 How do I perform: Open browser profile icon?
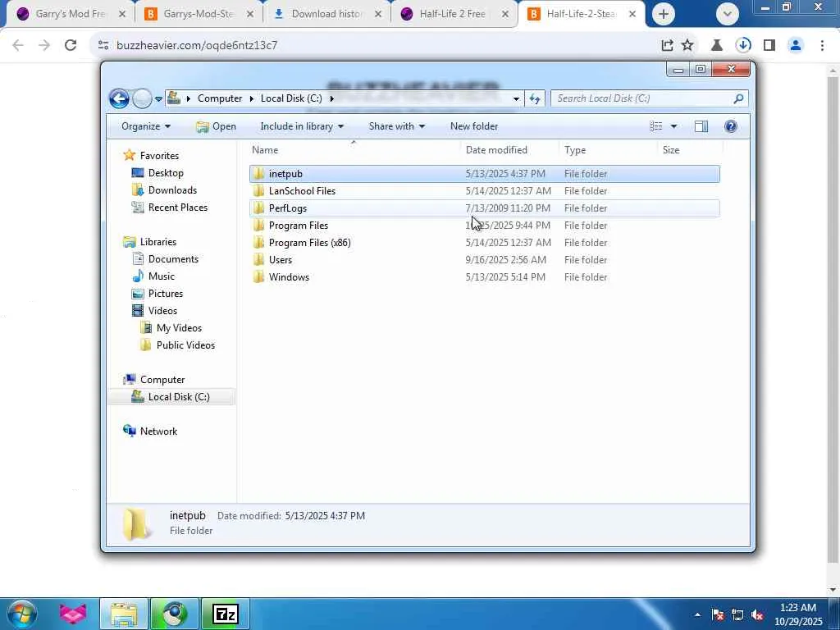pos(796,46)
